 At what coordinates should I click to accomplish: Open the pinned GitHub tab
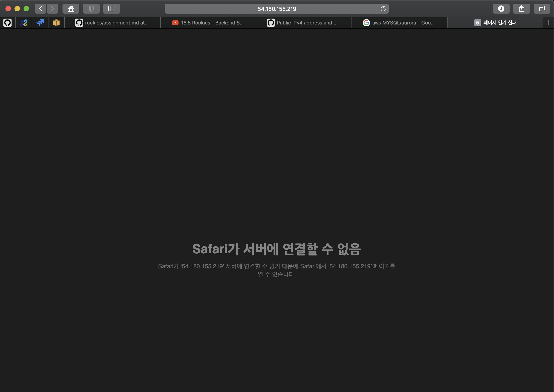[x=7, y=23]
